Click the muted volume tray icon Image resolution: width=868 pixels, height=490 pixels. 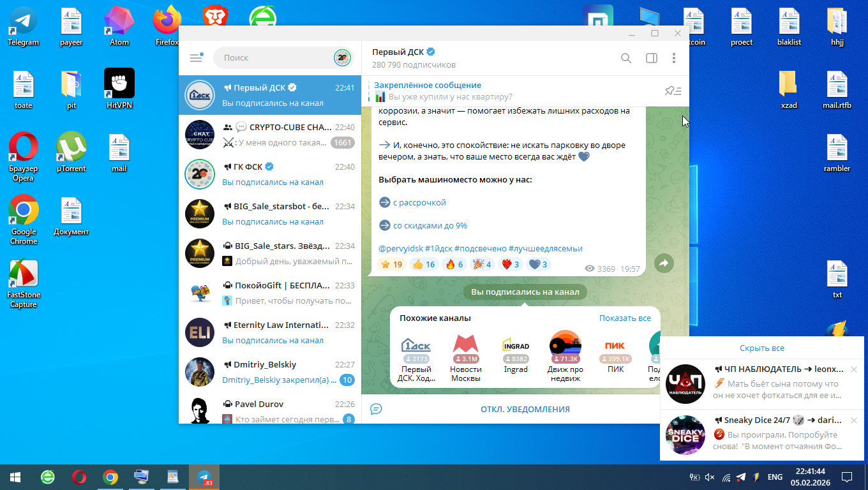710,477
